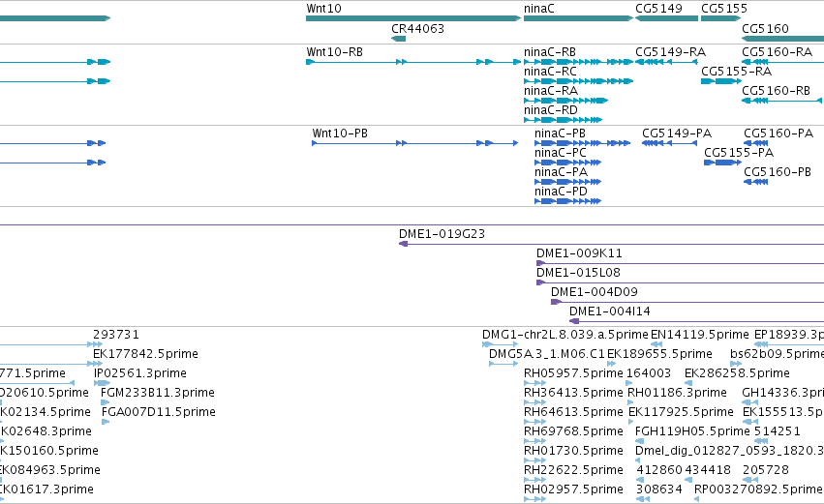Select the CG5155-RA transcript
The height and width of the screenshot is (504, 824).
721,81
